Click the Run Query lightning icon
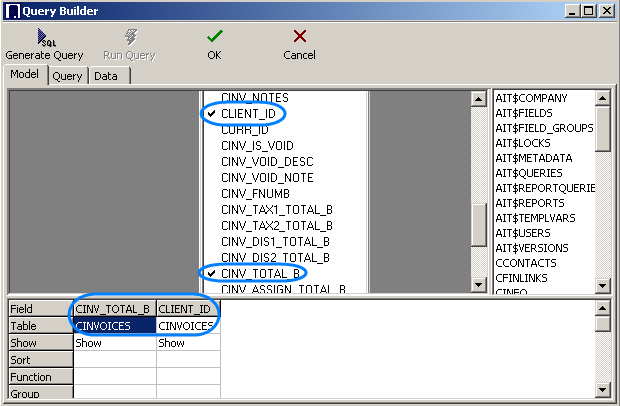This screenshot has width=620, height=406. pos(129,37)
